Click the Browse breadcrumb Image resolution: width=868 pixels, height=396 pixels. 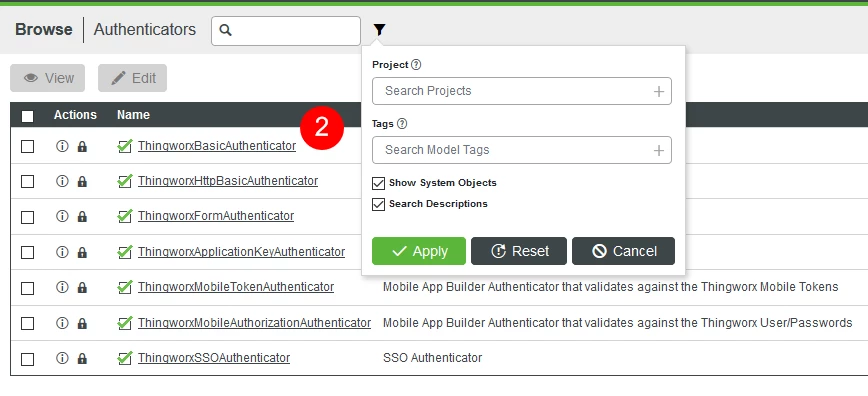click(x=44, y=29)
